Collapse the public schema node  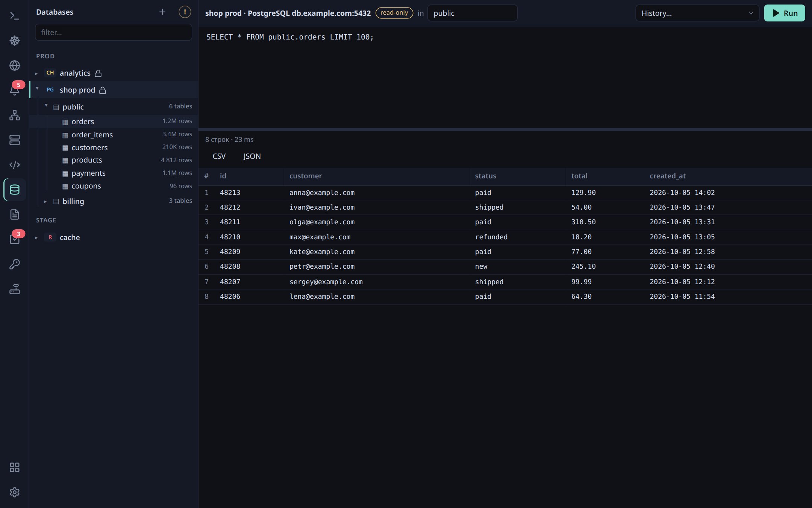pos(46,105)
